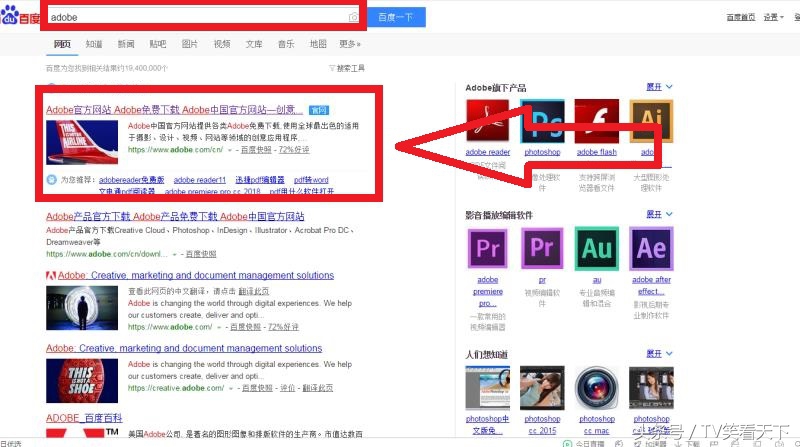This screenshot has width=800, height=447.
Task: Open dropdown arrow after www.adobe.com/cn/ URL
Action: (230, 150)
